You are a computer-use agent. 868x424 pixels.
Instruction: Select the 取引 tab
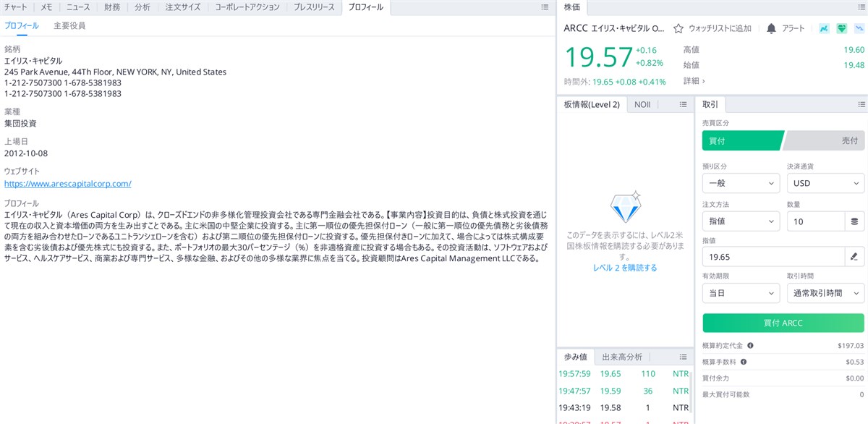pyautogui.click(x=710, y=105)
